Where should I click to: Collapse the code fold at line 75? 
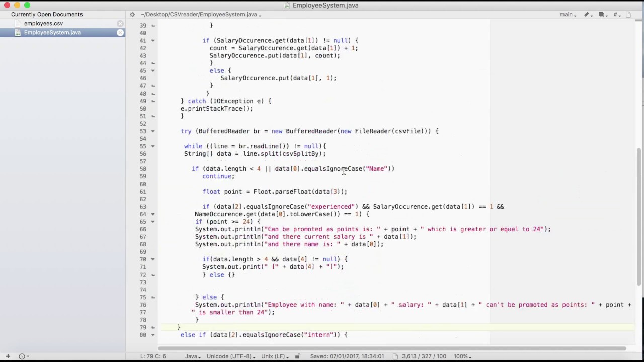pos(153,297)
